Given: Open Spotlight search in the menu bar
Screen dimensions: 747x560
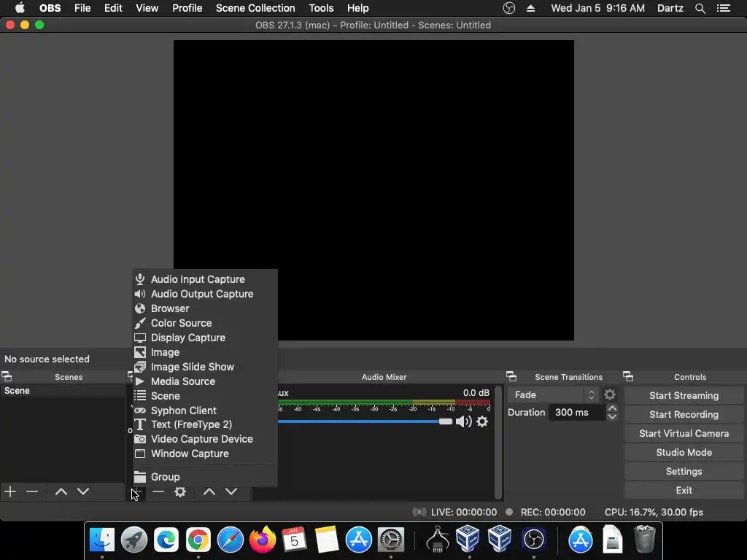Looking at the screenshot, I should click(700, 8).
